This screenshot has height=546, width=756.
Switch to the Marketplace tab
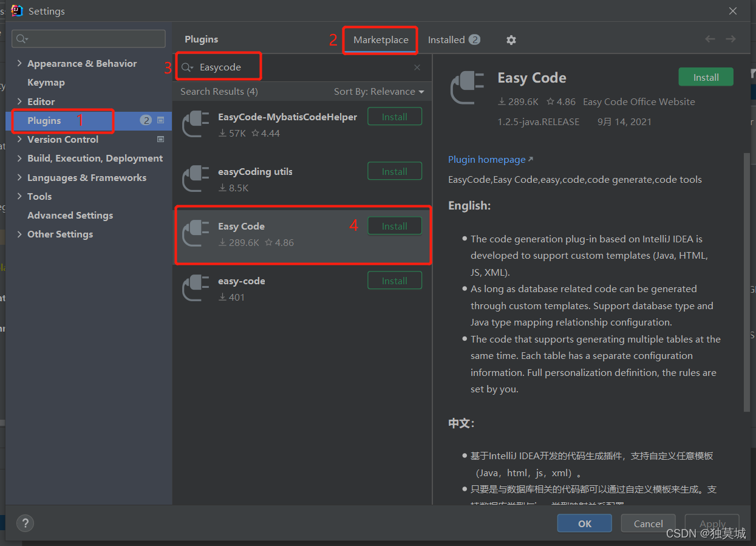coord(381,40)
